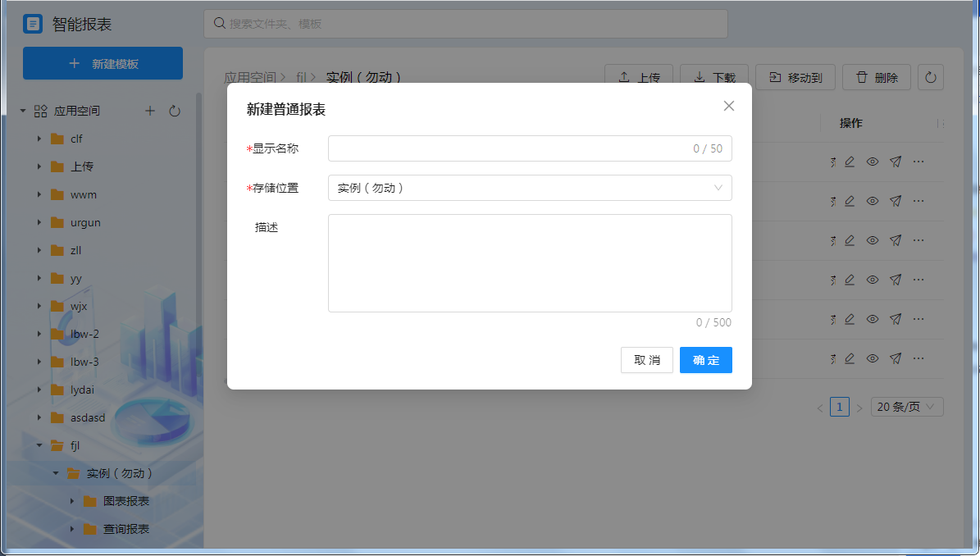The image size is (980, 556).
Task: Collapse the fjl folder node
Action: [39, 445]
